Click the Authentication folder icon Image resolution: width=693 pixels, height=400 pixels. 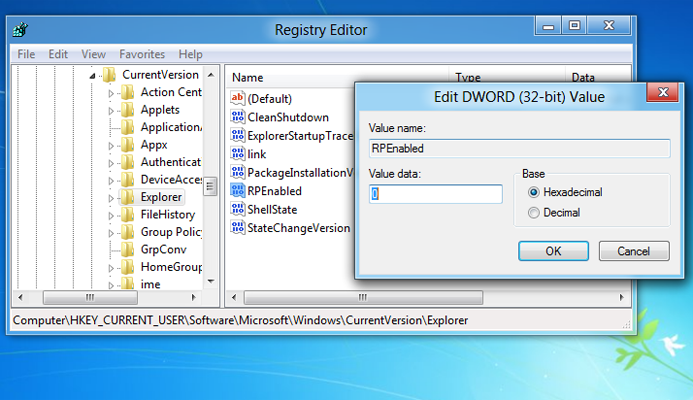pos(128,162)
